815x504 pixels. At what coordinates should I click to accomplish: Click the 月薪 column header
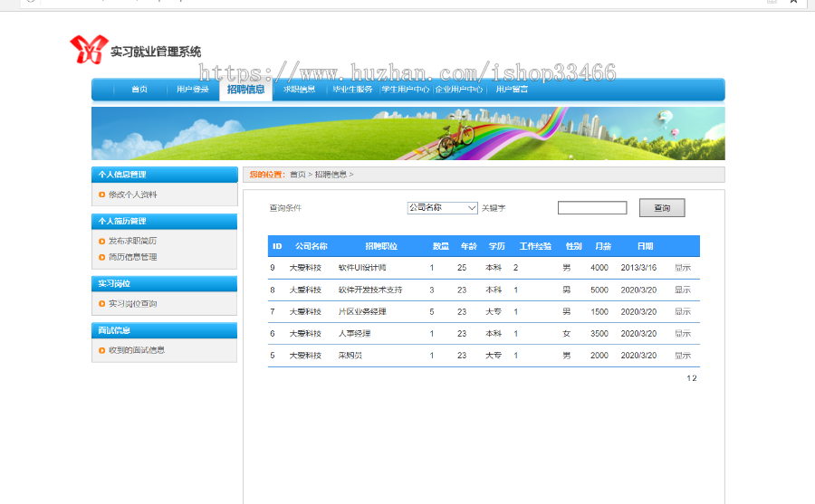[603, 246]
